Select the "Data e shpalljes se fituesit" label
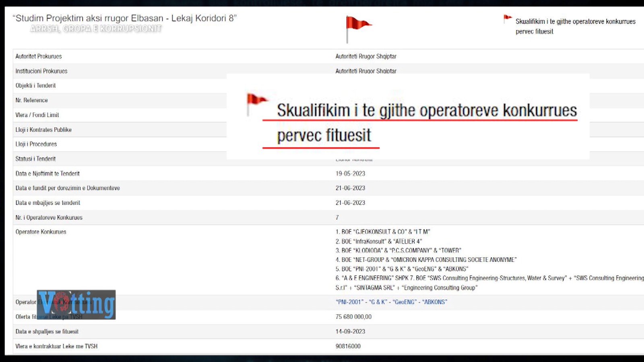The image size is (644, 362). [x=47, y=332]
